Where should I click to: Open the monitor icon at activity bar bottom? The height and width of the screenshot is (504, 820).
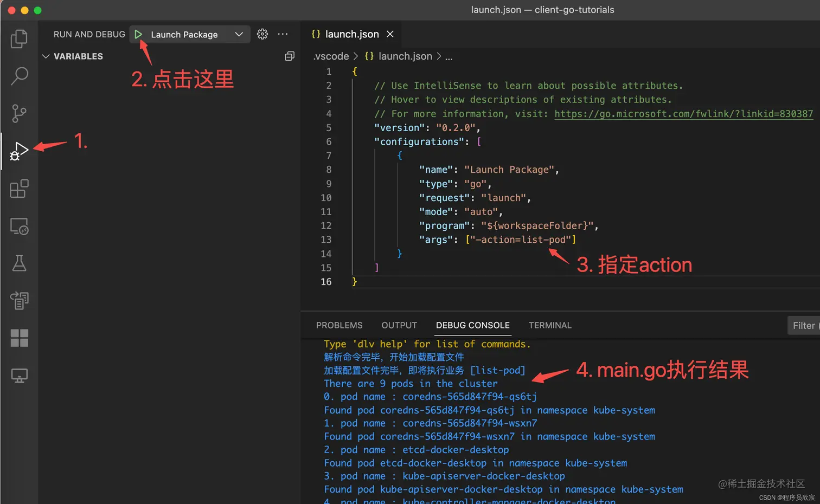[x=19, y=376]
